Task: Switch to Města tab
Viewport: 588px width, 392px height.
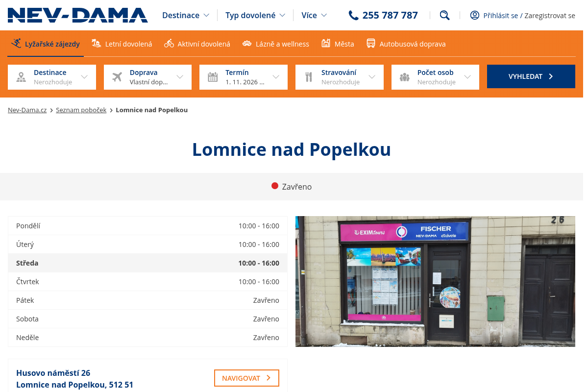Action: [338, 44]
